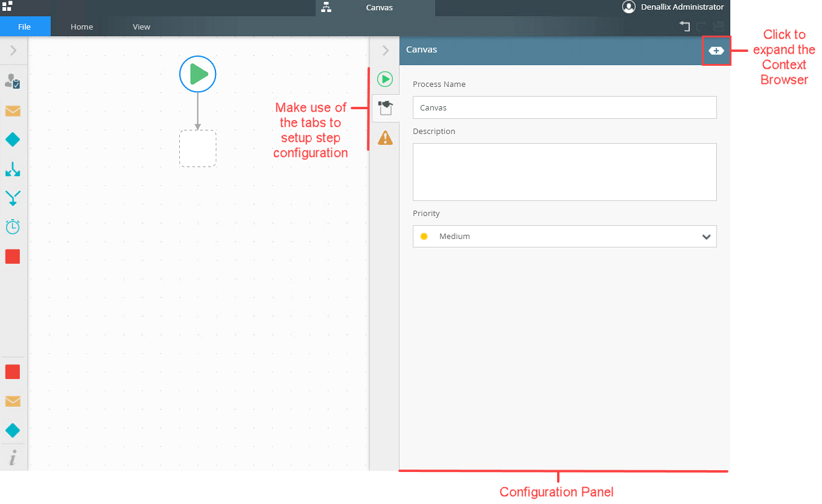Select the red End step in upper toolbox group
822x504 pixels.
pos(13,257)
